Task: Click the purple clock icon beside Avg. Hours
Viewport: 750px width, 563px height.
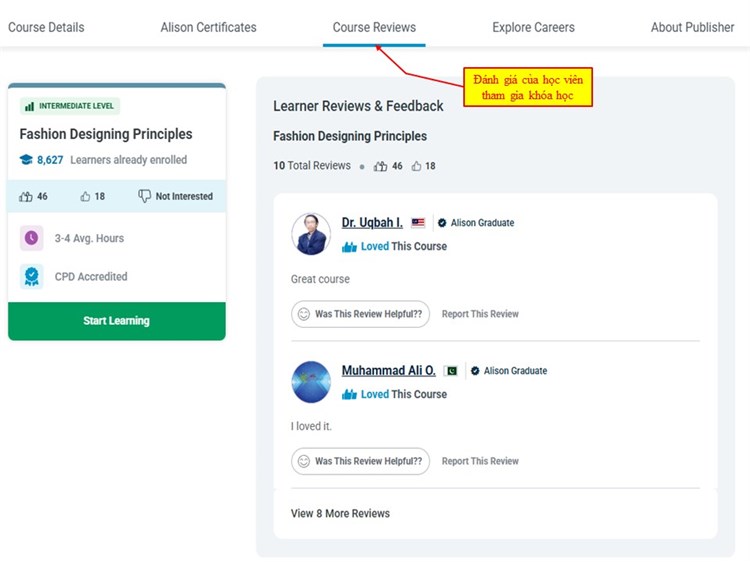Action: (x=32, y=238)
